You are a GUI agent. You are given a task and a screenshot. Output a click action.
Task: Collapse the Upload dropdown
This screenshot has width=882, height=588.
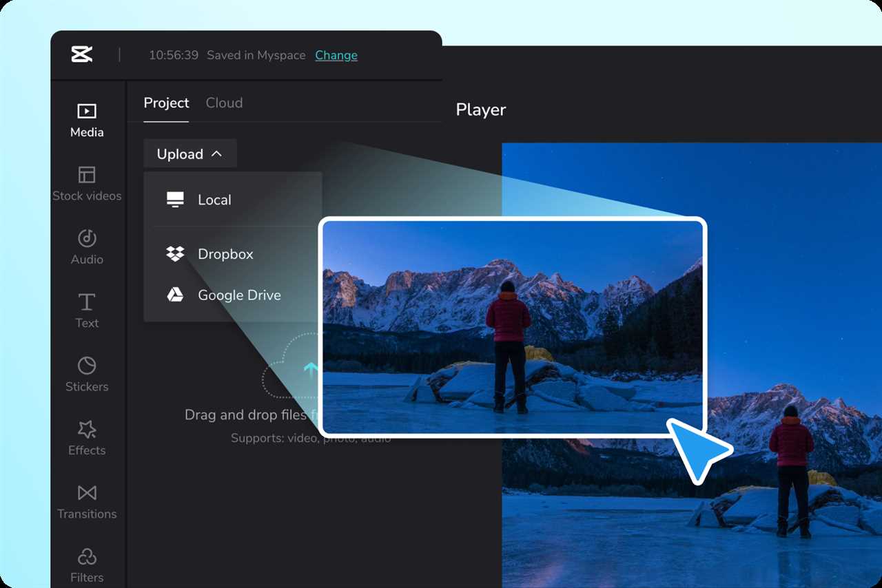pos(189,154)
